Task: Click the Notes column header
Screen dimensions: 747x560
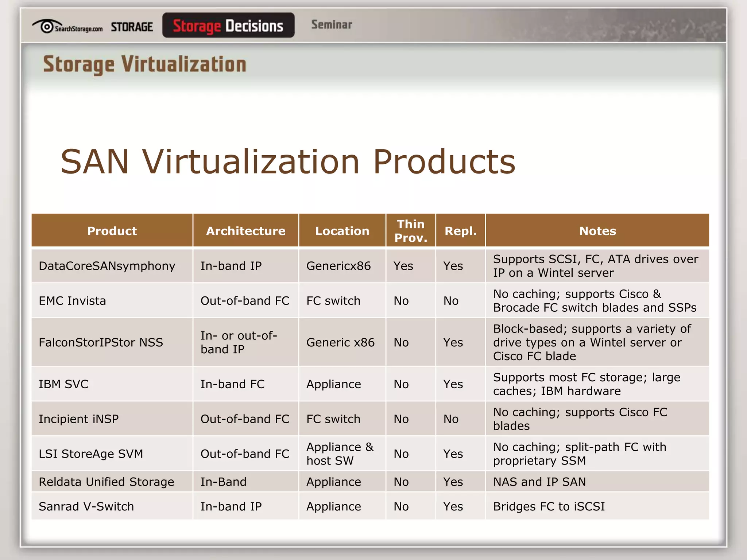Action: (x=597, y=230)
